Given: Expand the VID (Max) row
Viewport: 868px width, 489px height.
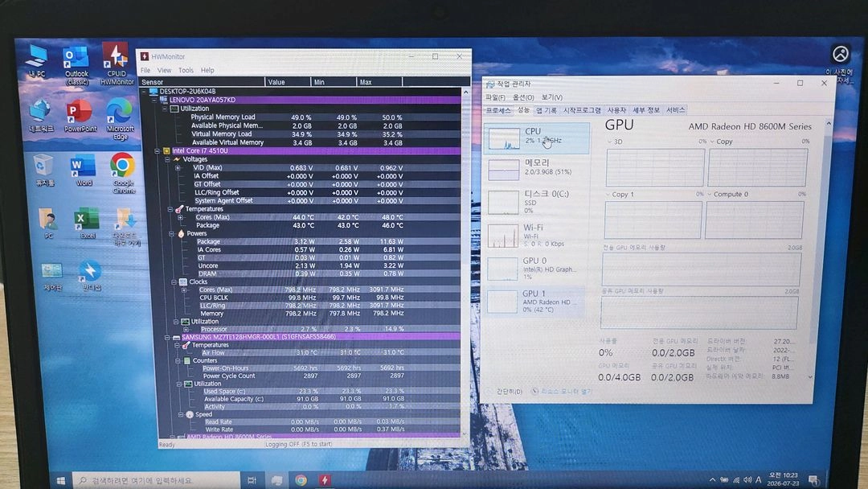Looking at the screenshot, I should tap(178, 168).
